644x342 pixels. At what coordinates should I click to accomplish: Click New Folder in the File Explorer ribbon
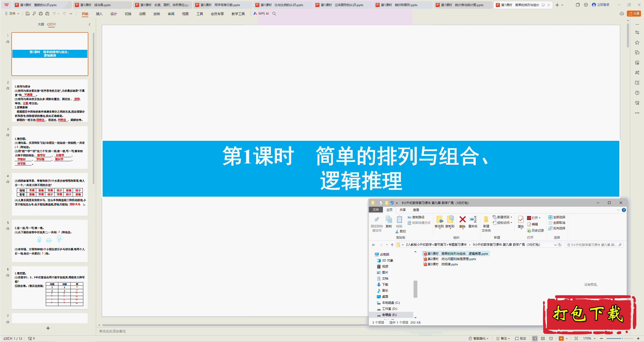pos(486,224)
